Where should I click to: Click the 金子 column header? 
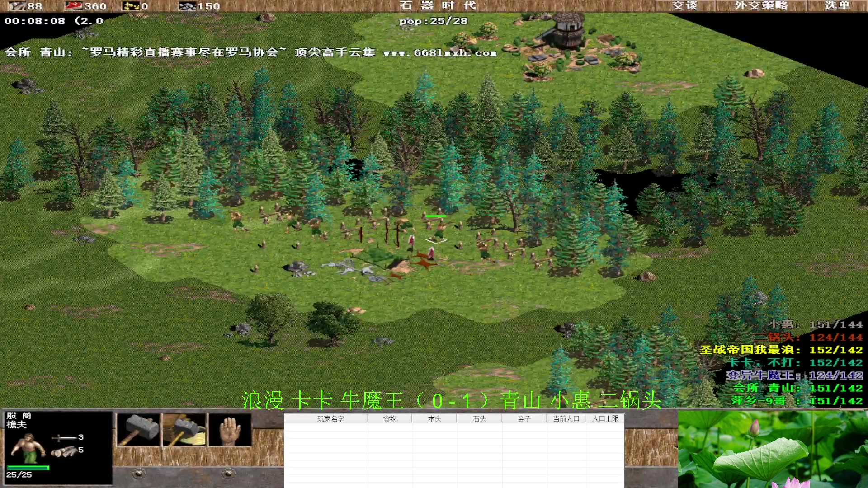coord(524,419)
